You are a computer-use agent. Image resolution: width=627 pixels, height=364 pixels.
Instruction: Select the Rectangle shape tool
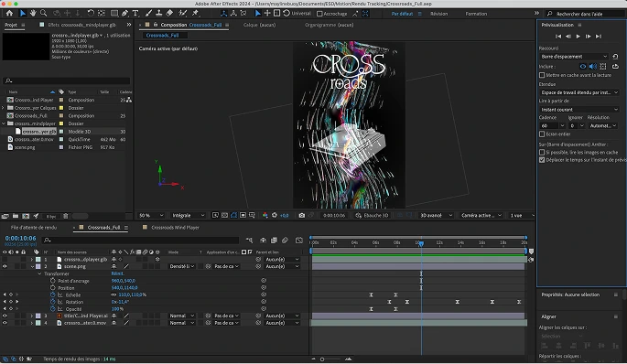point(114,13)
